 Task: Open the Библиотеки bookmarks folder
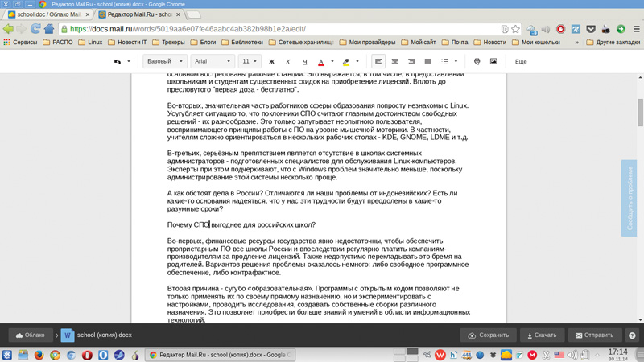(x=242, y=43)
